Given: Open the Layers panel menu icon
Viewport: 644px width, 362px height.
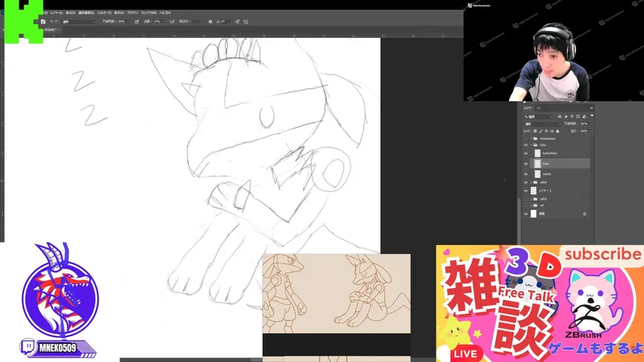Looking at the screenshot, I should (x=591, y=108).
